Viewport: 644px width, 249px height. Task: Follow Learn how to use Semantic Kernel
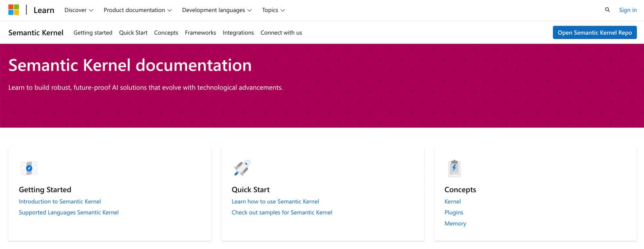tap(275, 201)
